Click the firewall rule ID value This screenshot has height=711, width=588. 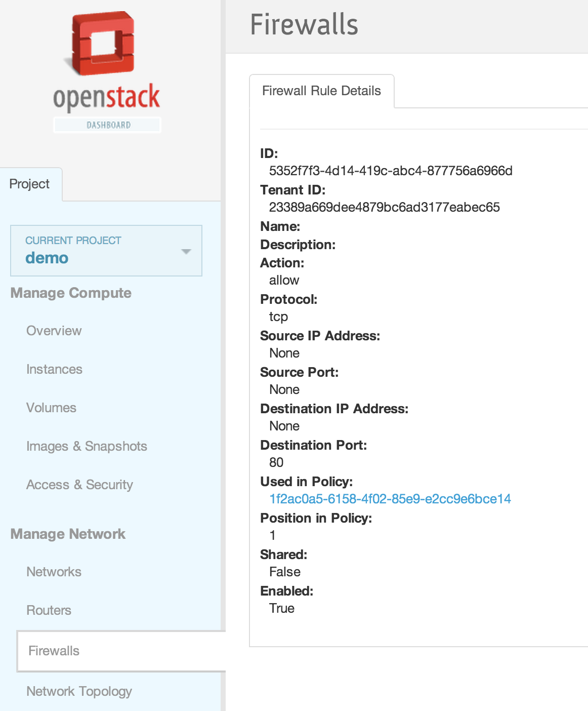tap(391, 171)
